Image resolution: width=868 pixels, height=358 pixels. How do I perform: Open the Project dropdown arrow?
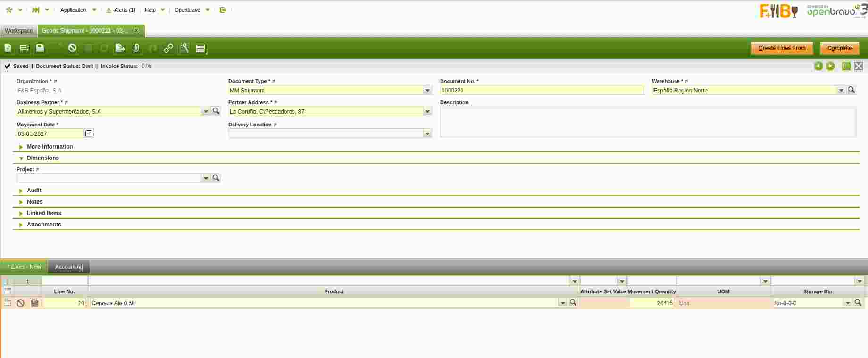[206, 178]
